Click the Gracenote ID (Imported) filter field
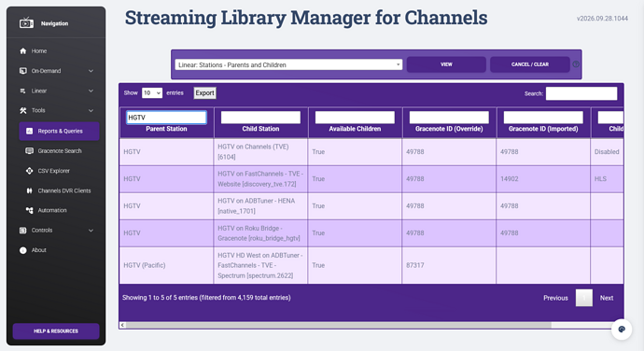This screenshot has height=351, width=644. (543, 117)
